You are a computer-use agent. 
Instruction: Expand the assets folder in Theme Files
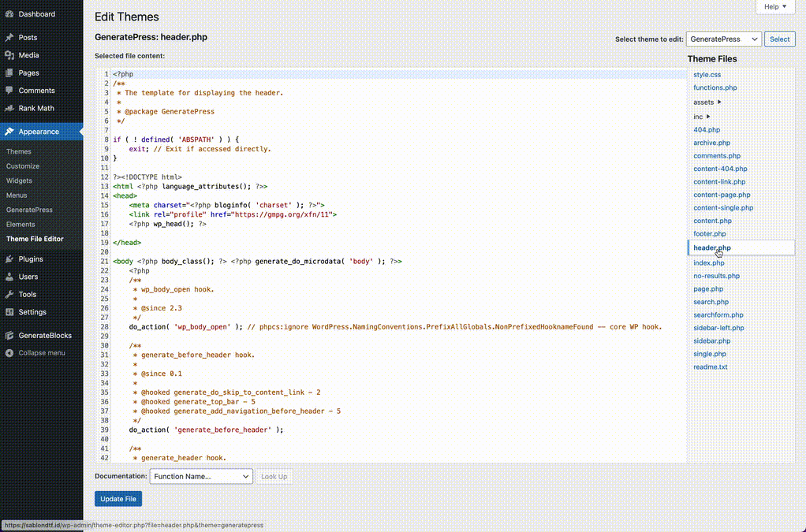(x=719, y=102)
